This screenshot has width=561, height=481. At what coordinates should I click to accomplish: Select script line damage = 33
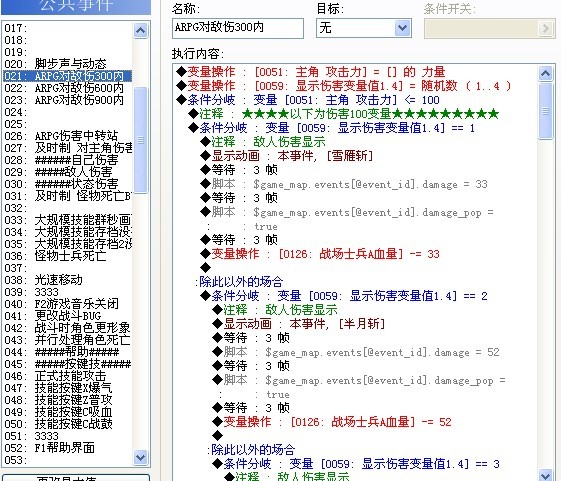point(344,184)
